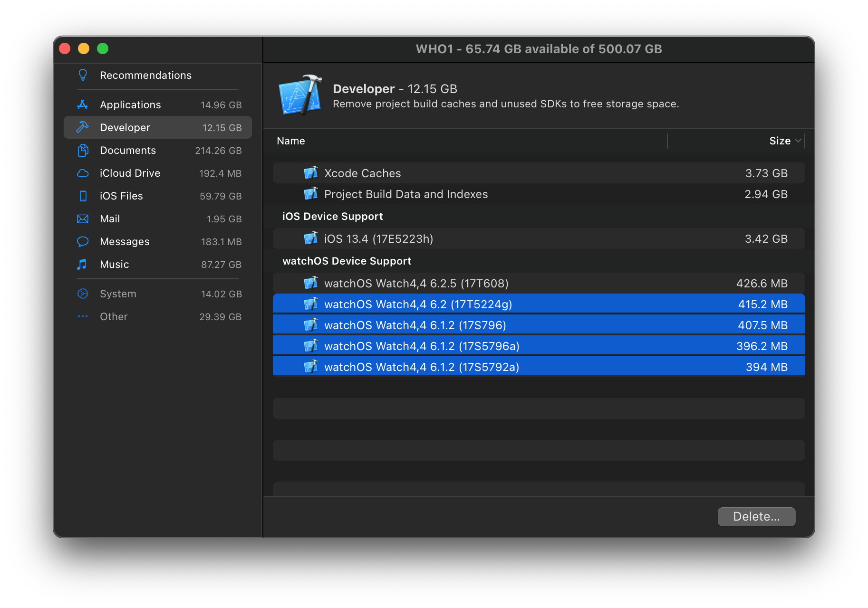Image resolution: width=868 pixels, height=608 pixels.
Task: Toggle Size sort order chevron
Action: click(x=798, y=141)
